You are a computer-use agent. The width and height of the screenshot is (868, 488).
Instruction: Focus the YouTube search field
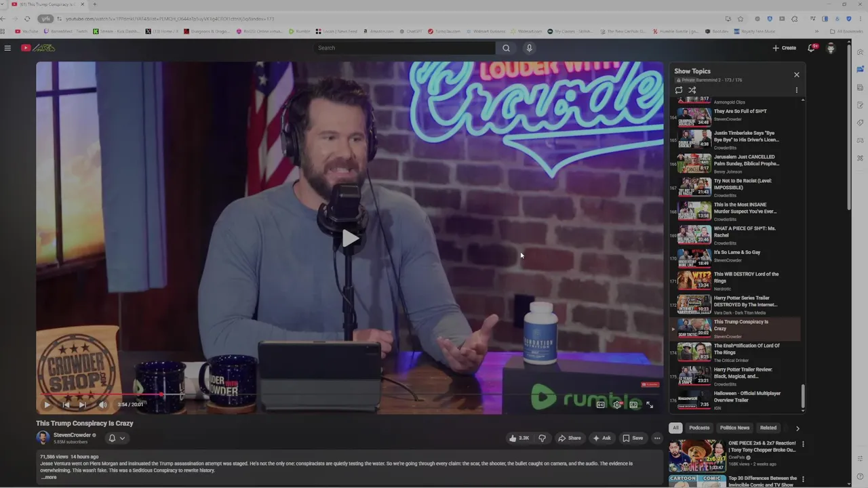(x=405, y=48)
